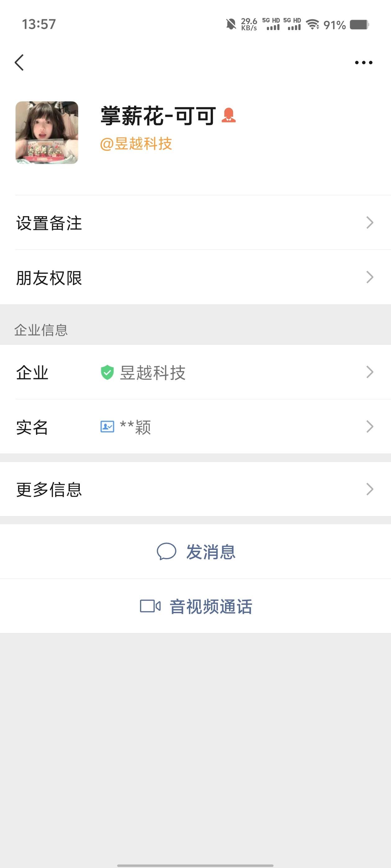Expand the 朋友权限 chevron arrow

370,277
